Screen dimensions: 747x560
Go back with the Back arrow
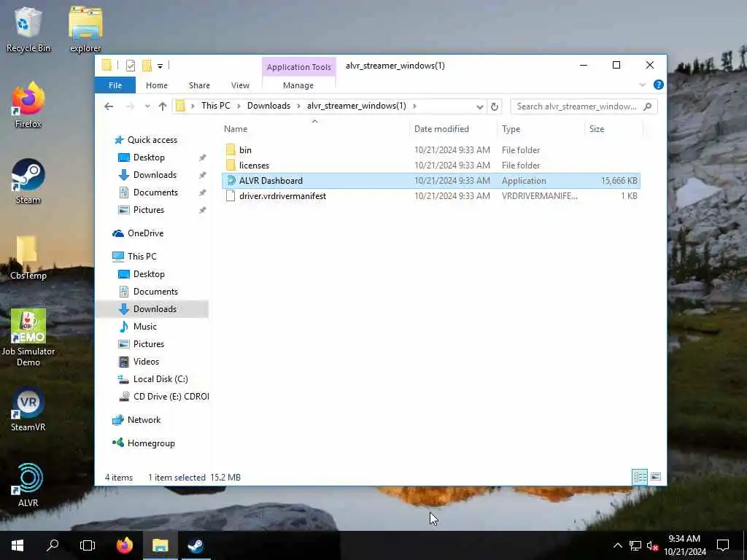pyautogui.click(x=109, y=106)
